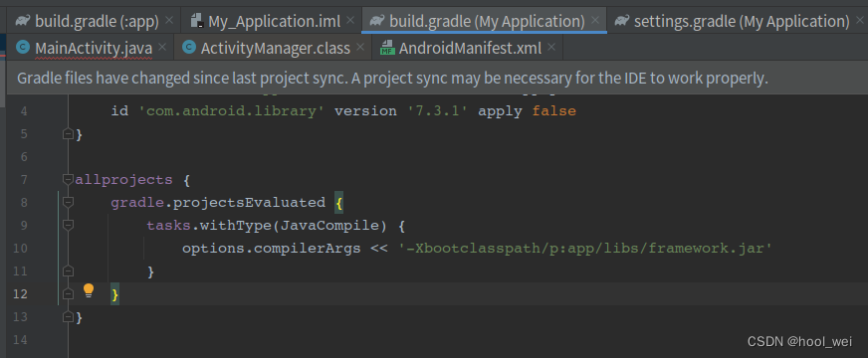Click the Gradle icon on settings.gradle tab
The width and height of the screenshot is (868, 358).
click(622, 21)
